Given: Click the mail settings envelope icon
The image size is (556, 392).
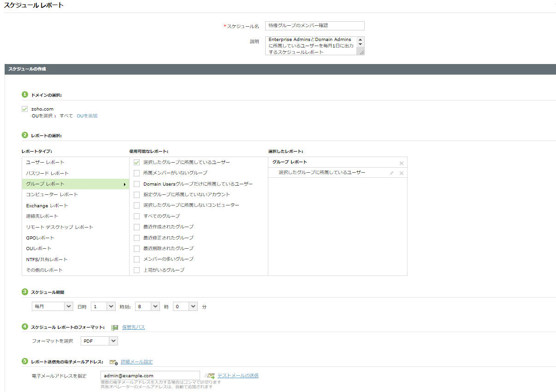Looking at the screenshot, I should pos(113,362).
